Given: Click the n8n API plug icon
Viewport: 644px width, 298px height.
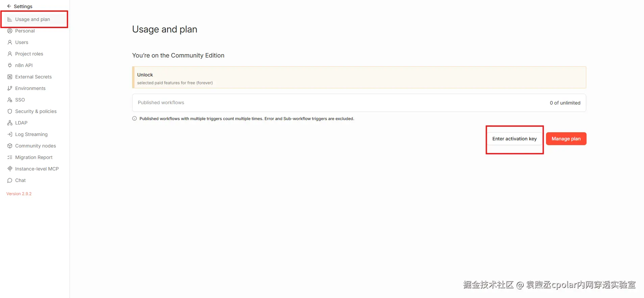Looking at the screenshot, I should [10, 65].
